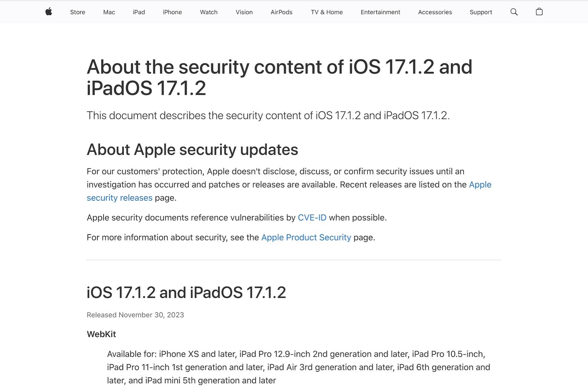Image resolution: width=588 pixels, height=392 pixels.
Task: Open the AirPods menu
Action: pyautogui.click(x=281, y=12)
